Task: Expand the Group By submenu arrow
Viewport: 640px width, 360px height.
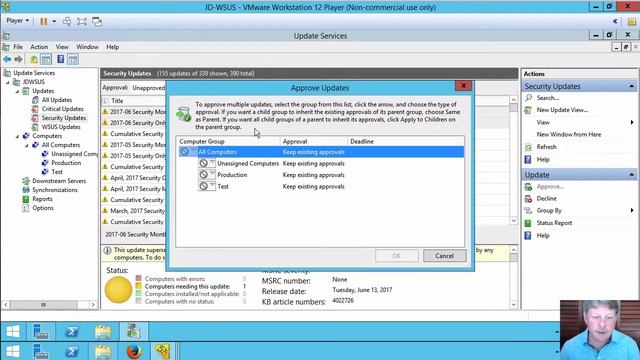Action: click(632, 211)
